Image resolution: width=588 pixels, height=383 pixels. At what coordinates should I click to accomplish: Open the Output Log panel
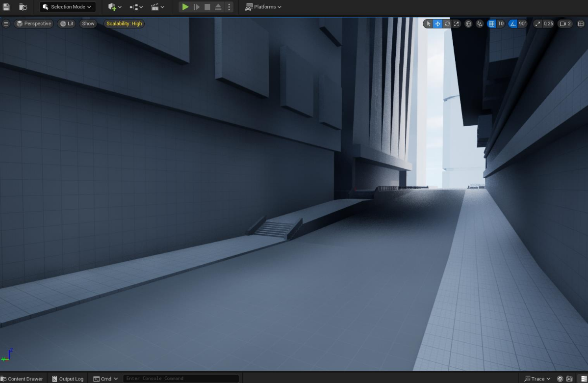tap(67, 379)
